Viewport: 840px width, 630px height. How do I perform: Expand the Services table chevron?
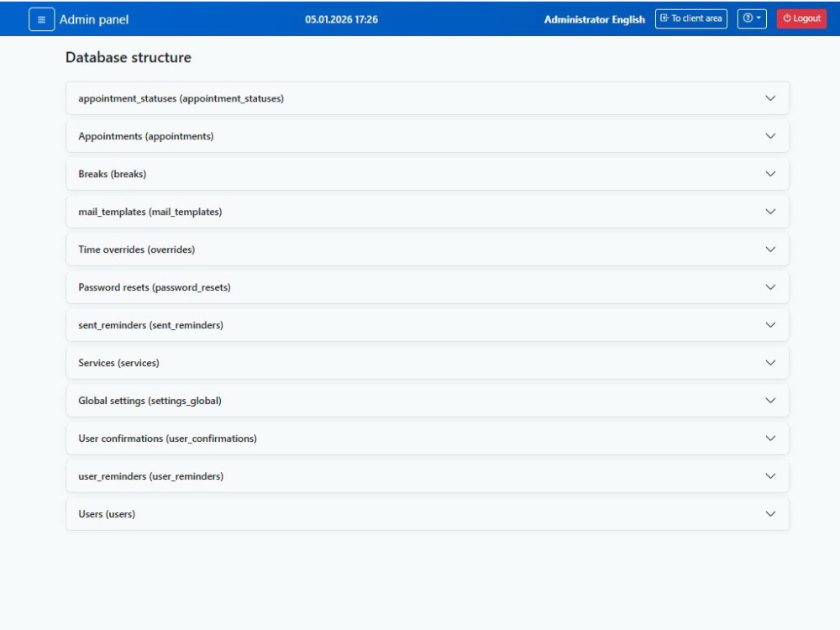(x=770, y=363)
